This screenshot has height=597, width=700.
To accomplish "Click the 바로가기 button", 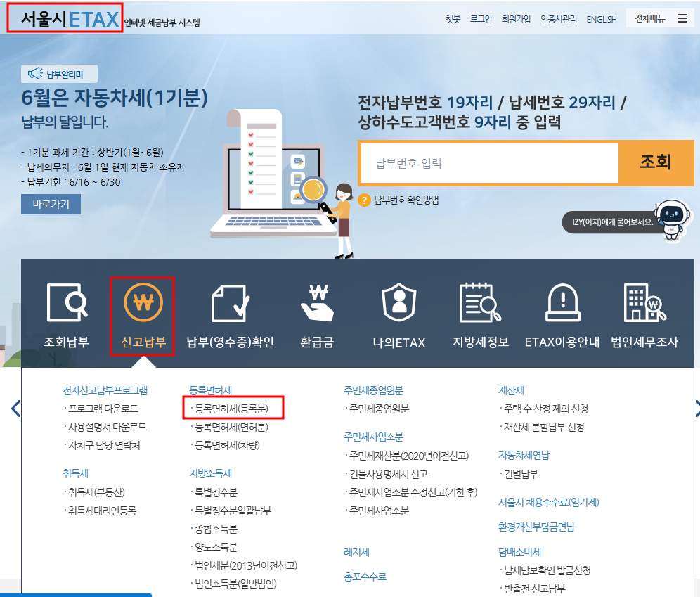I will (51, 204).
